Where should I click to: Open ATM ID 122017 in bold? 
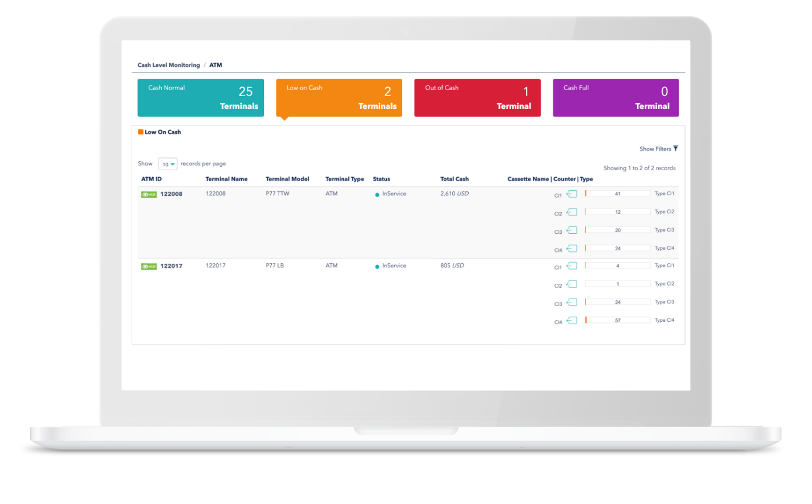pyautogui.click(x=171, y=266)
